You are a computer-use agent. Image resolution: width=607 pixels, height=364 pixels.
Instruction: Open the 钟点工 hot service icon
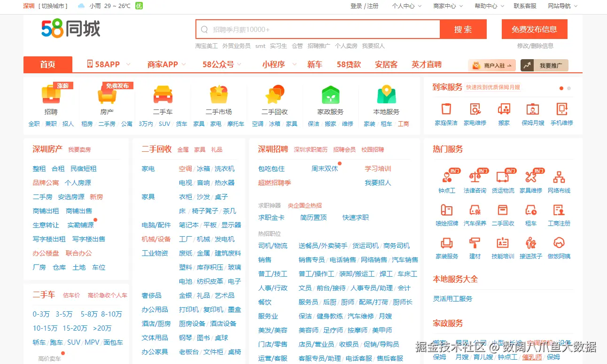[x=447, y=177]
